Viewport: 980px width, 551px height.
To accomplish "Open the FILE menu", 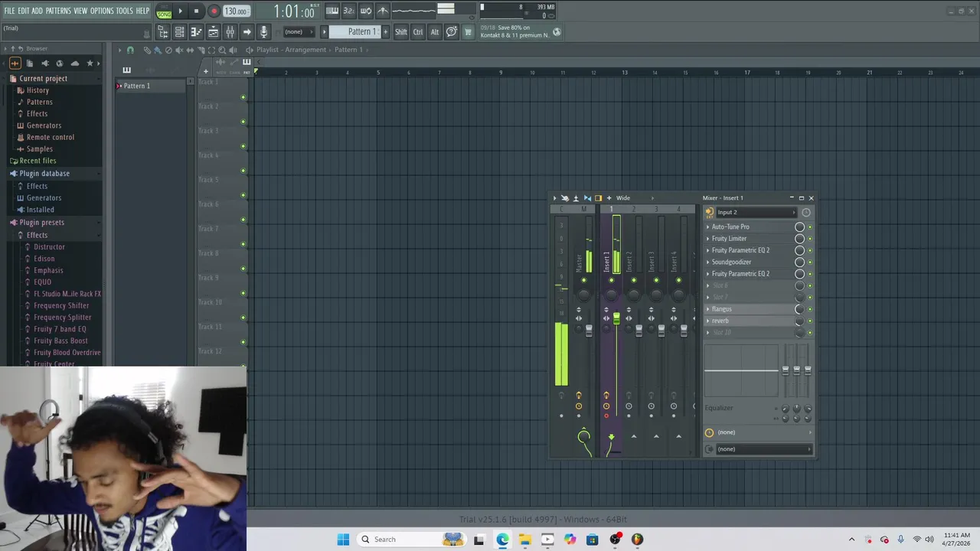I will click(9, 11).
